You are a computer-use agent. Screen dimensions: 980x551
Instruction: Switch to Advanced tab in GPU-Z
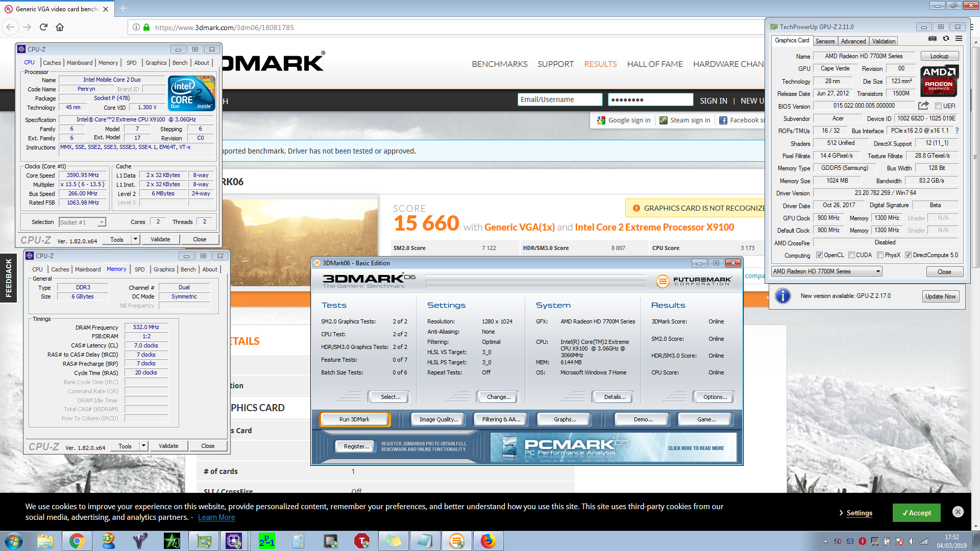tap(853, 41)
